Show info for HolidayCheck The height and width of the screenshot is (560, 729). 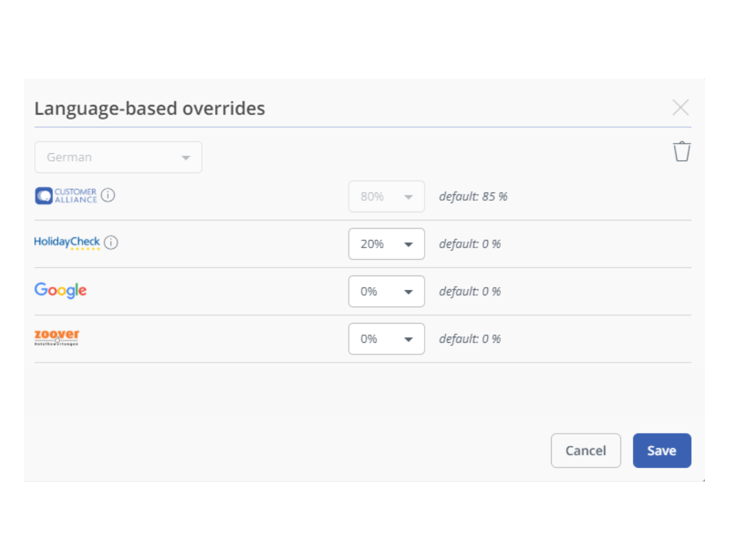point(111,243)
